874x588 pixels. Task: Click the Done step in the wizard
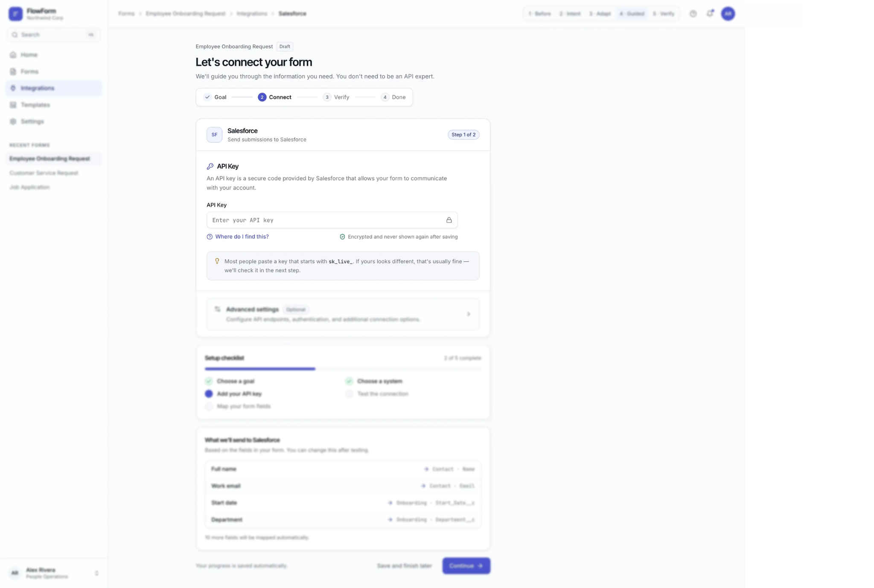click(x=393, y=97)
